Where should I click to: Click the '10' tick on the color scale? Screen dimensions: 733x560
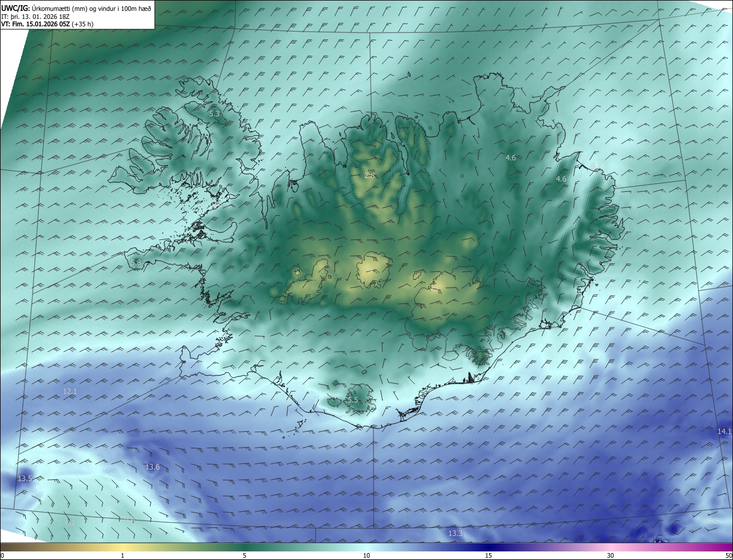366,555
